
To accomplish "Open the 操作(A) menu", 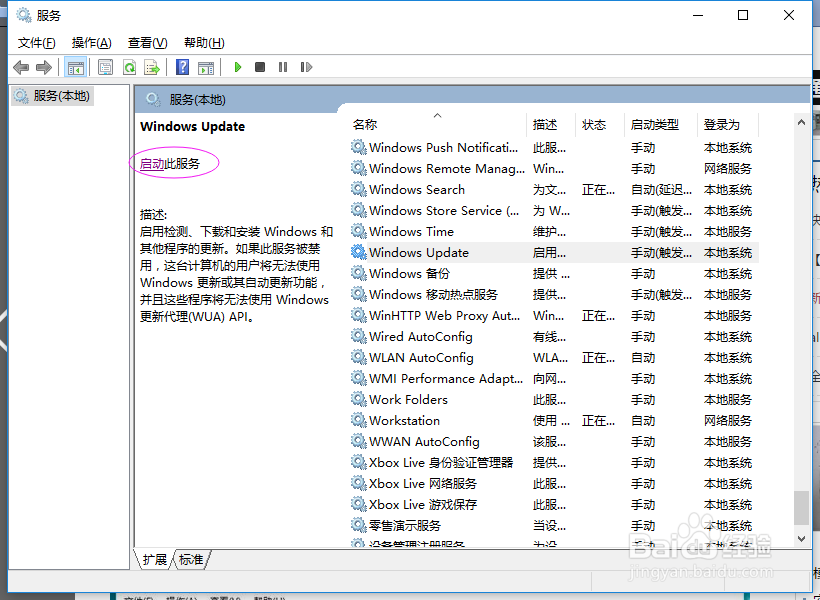I will tap(91, 42).
